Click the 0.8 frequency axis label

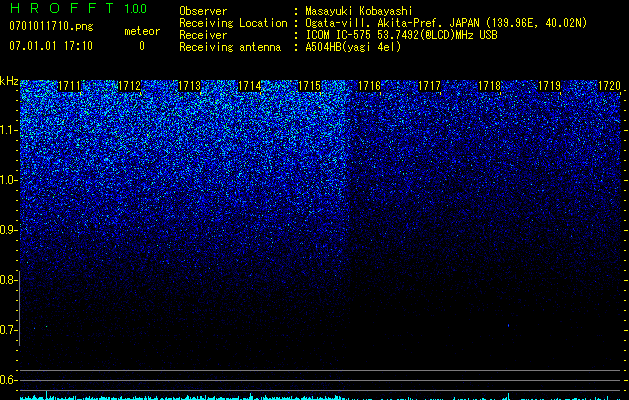(x=8, y=280)
